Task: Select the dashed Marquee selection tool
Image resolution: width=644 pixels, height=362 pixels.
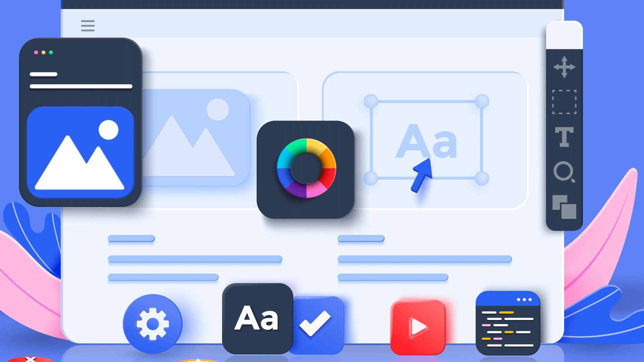Action: click(x=564, y=102)
